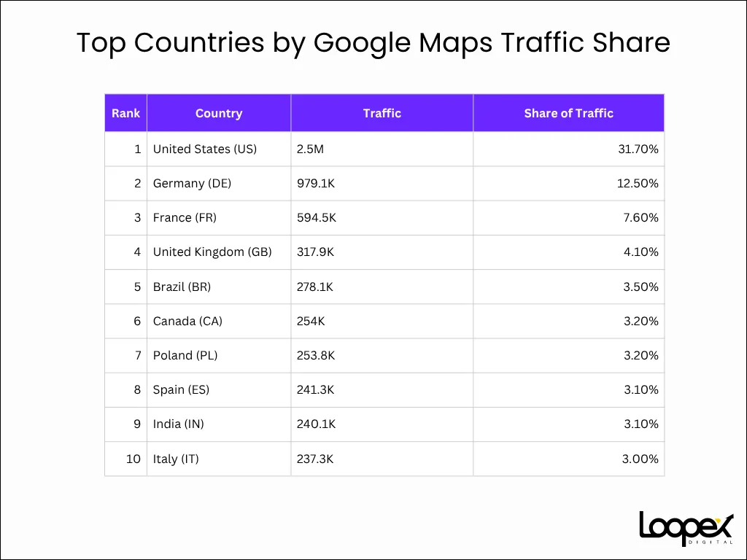Click the Loopex Digital logo
The height and width of the screenshot is (560, 747).
click(x=686, y=528)
